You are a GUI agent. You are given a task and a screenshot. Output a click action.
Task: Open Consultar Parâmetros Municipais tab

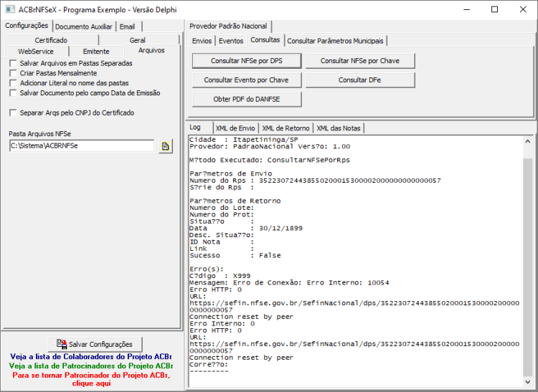[x=335, y=41]
